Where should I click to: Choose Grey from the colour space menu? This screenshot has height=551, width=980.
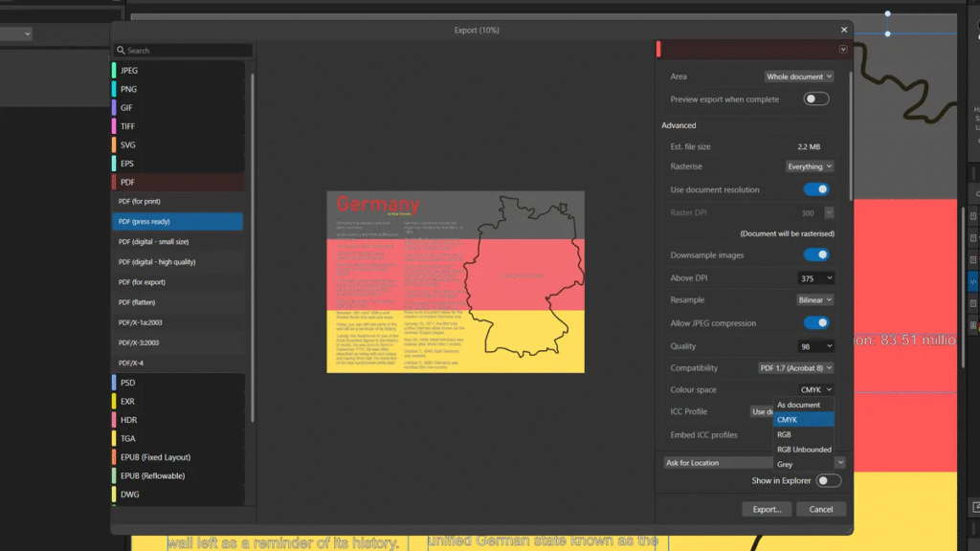click(786, 464)
